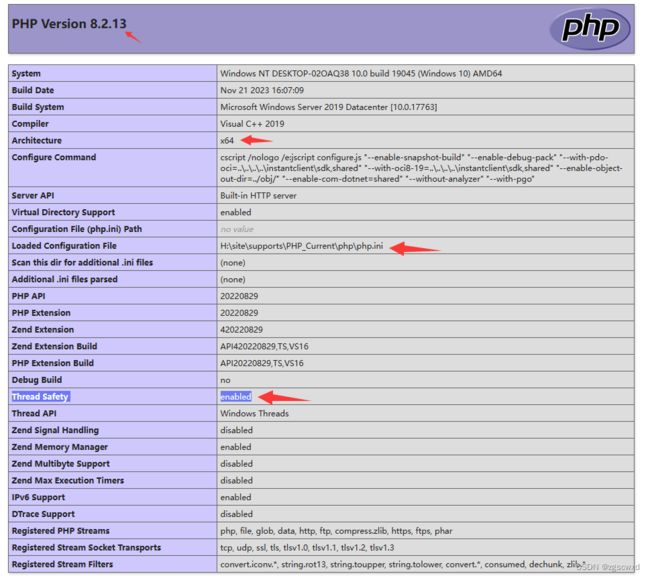Screen dimensions: 650x578
Task: Click the Additional .ini files parsed label
Action: [x=64, y=279]
